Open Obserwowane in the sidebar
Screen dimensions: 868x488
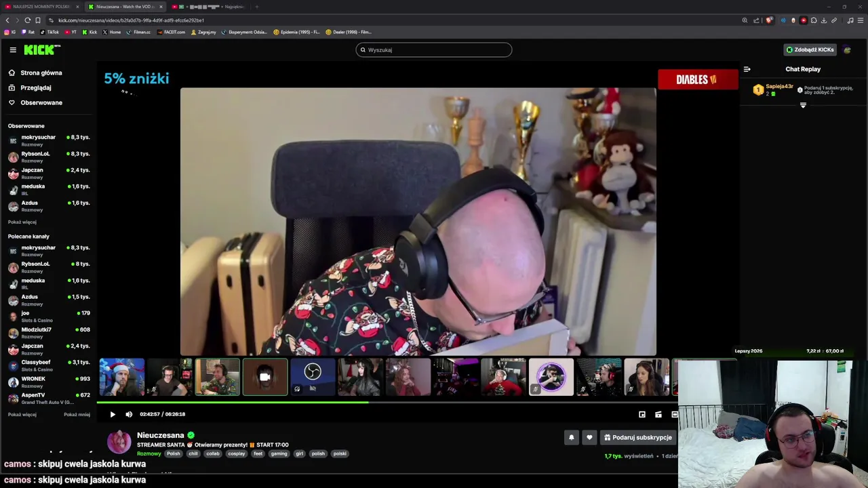click(35, 102)
